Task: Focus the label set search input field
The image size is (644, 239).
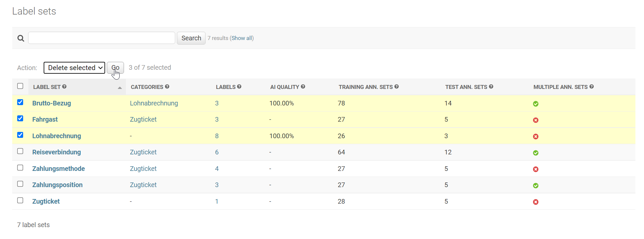Action: click(x=101, y=38)
